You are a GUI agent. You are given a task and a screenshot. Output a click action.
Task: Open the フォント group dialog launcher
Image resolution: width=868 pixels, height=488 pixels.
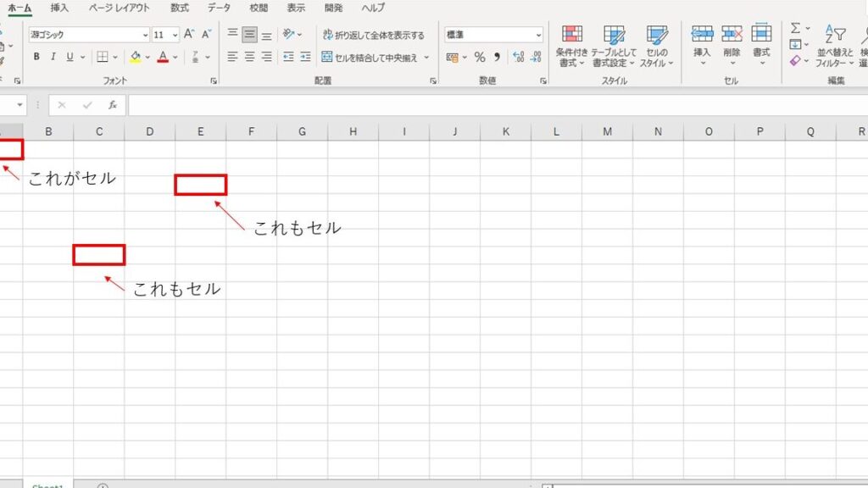[214, 80]
